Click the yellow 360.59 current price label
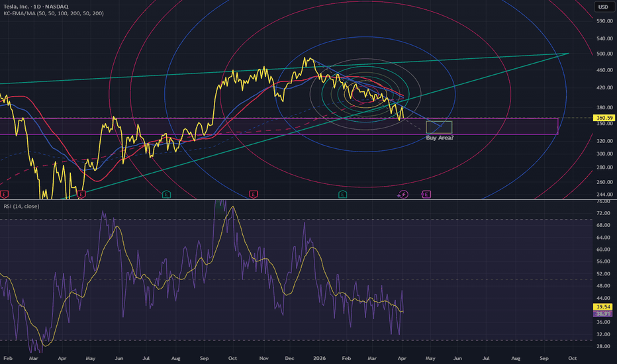This screenshot has height=364, width=617. click(604, 118)
